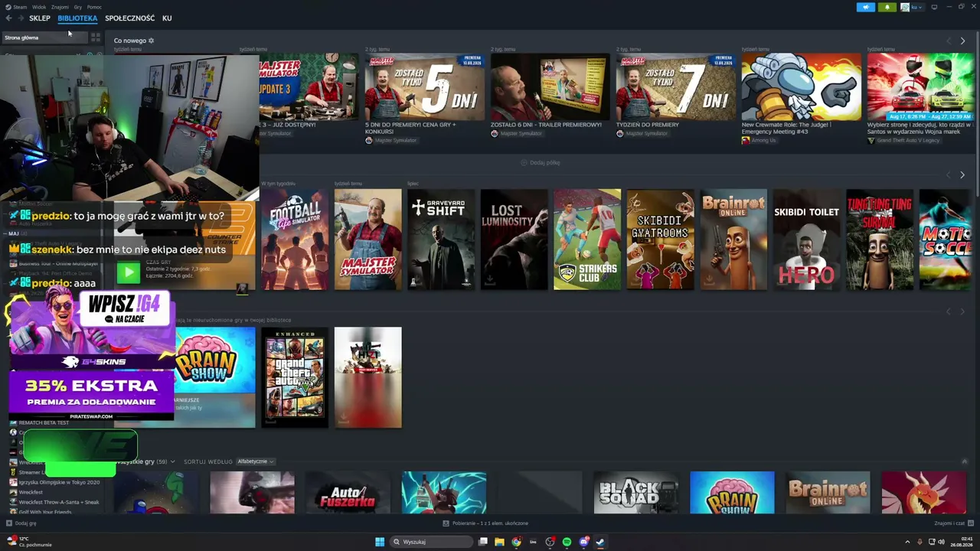Open the Auto Fuszerka tile in all games

(x=348, y=494)
